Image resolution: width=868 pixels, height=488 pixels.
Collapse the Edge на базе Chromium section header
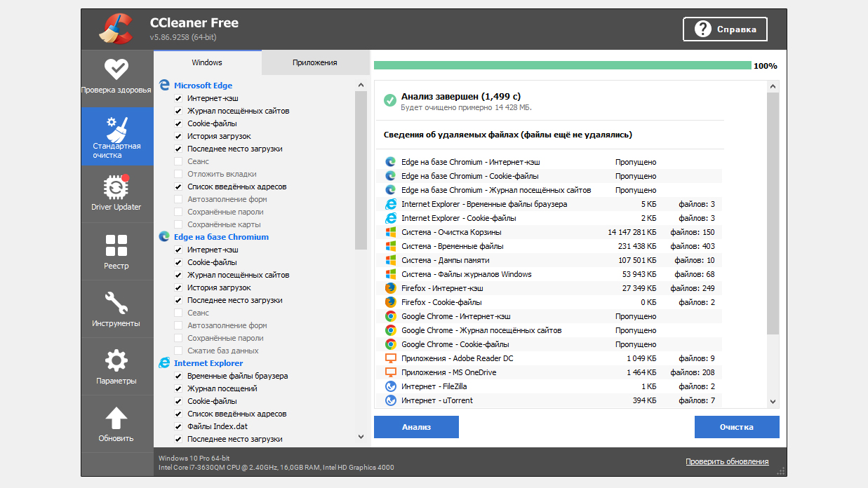(221, 237)
